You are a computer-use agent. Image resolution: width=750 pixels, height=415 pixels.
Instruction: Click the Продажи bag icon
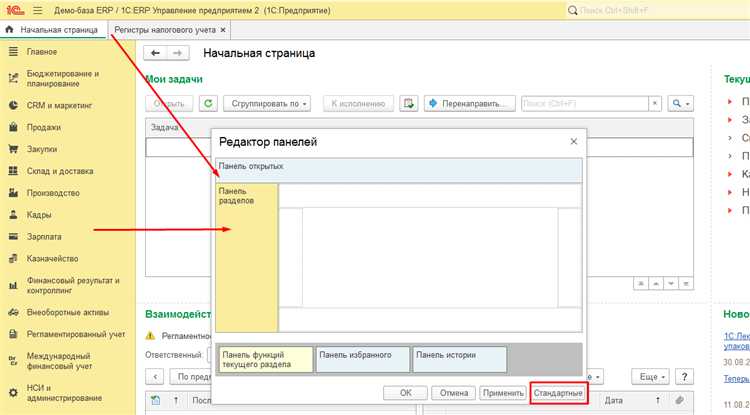point(13,127)
